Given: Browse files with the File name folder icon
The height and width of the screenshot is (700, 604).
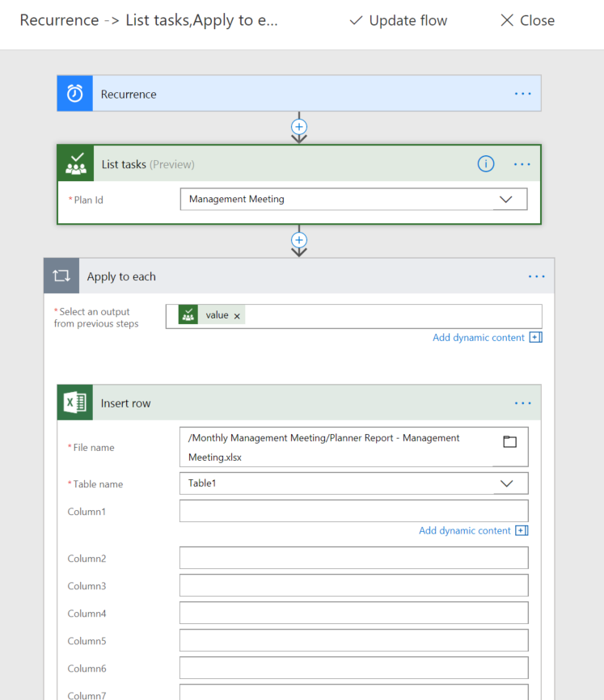Looking at the screenshot, I should tap(510, 442).
